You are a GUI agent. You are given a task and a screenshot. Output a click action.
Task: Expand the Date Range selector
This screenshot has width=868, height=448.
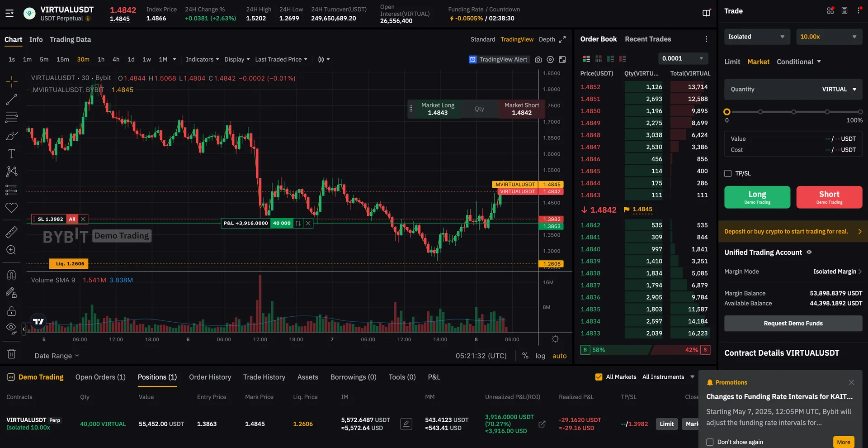tap(57, 356)
